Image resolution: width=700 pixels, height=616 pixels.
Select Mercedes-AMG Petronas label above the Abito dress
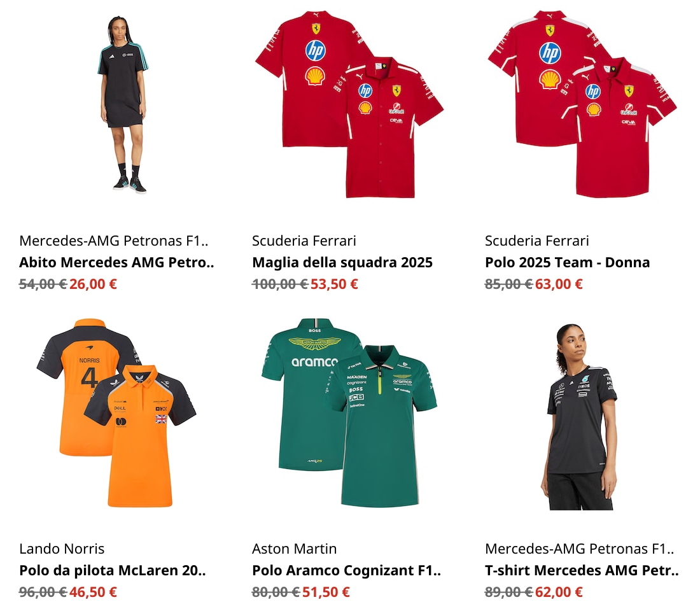click(x=114, y=241)
